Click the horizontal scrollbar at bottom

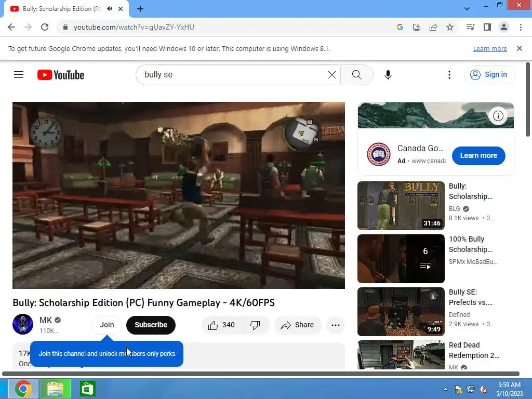pos(261,374)
